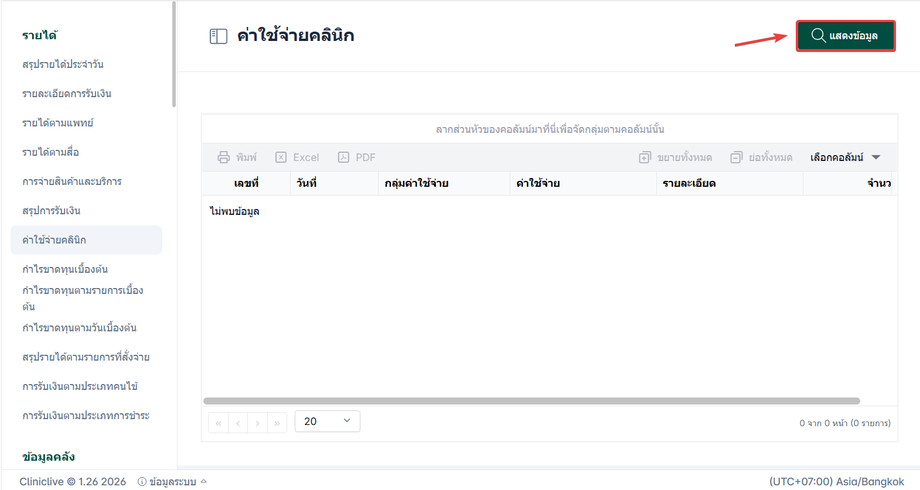Sort by กลุ่มค่าใช้จ่าย column header
This screenshot has height=490, width=920.
(x=444, y=183)
